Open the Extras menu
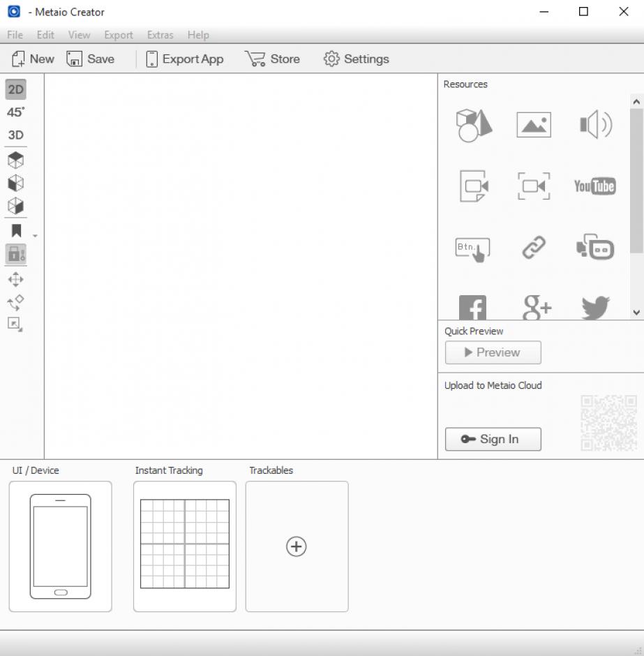The image size is (644, 656). (160, 35)
